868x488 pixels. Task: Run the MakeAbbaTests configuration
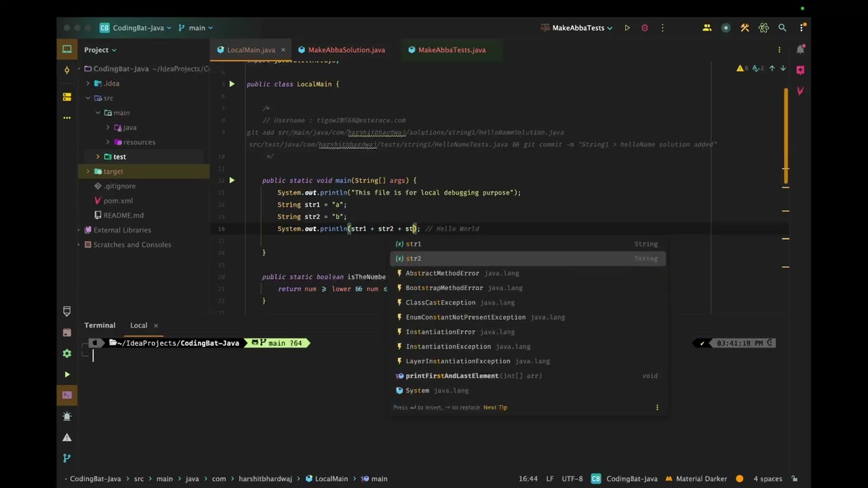[x=627, y=28]
